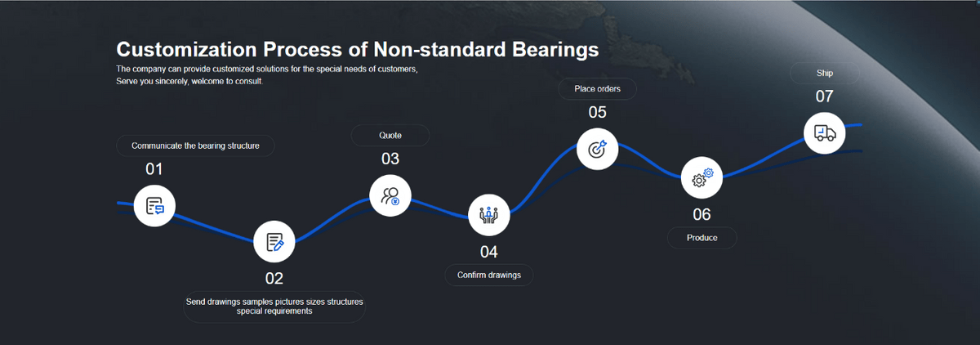Click the "Customization Process of Non-standard Bearings" heading
The height and width of the screenshot is (345, 980).
[358, 49]
